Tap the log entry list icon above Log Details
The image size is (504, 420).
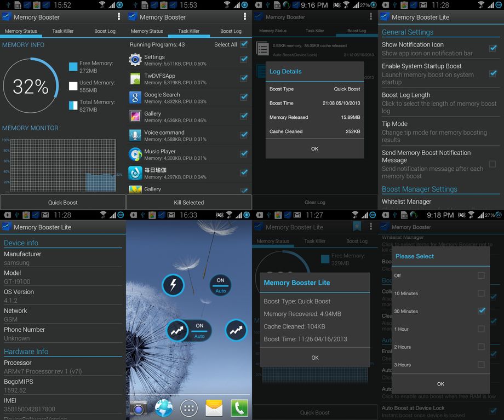point(262,49)
